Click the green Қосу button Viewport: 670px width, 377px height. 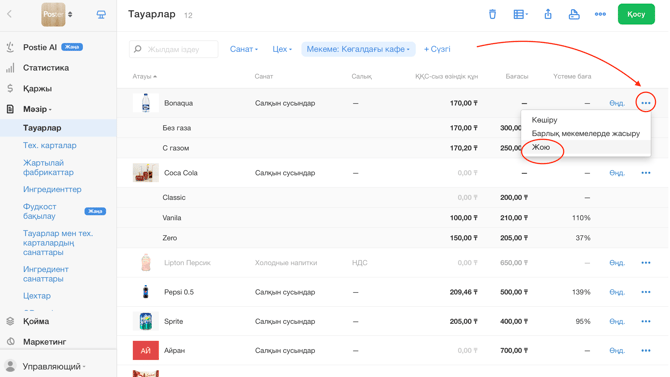click(x=636, y=14)
